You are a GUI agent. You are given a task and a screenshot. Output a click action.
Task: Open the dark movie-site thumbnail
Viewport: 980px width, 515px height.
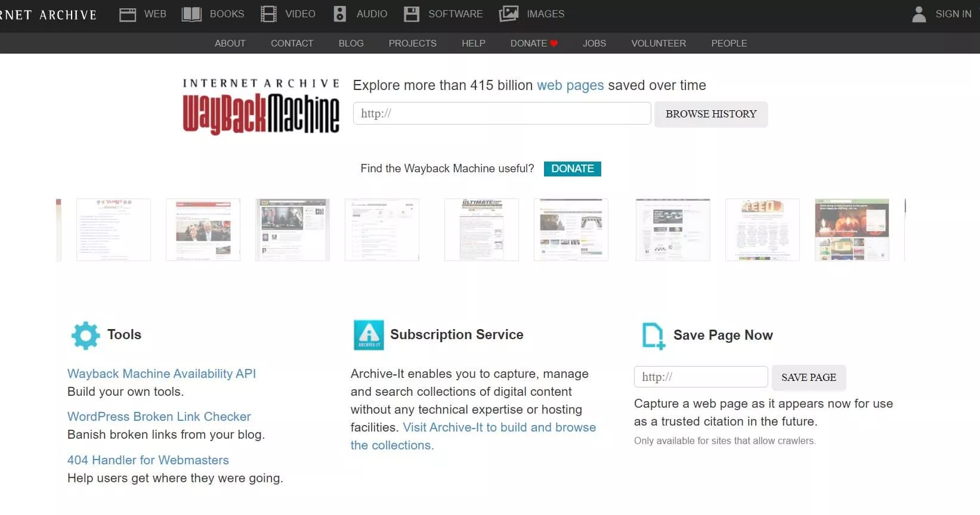click(x=292, y=229)
